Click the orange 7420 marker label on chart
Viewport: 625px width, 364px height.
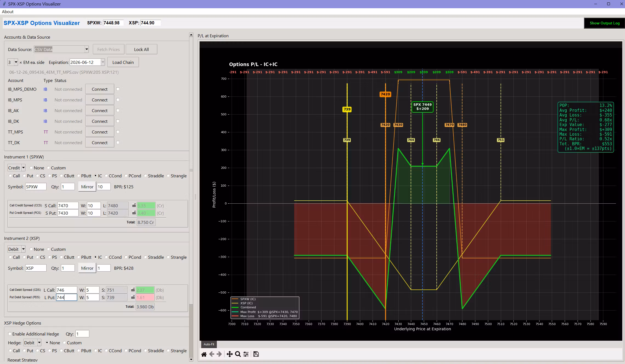coord(385,94)
